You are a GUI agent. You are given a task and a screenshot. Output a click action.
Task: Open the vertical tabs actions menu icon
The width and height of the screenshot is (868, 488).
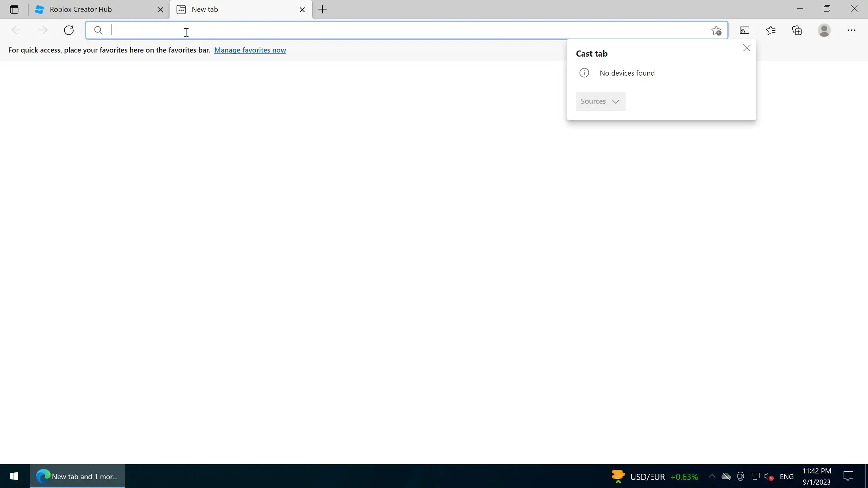coord(14,9)
